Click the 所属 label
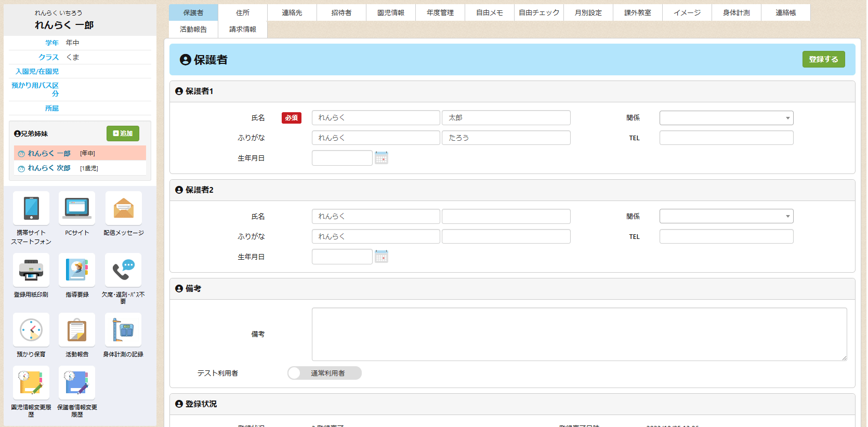Image resolution: width=868 pixels, height=427 pixels. coord(52,108)
